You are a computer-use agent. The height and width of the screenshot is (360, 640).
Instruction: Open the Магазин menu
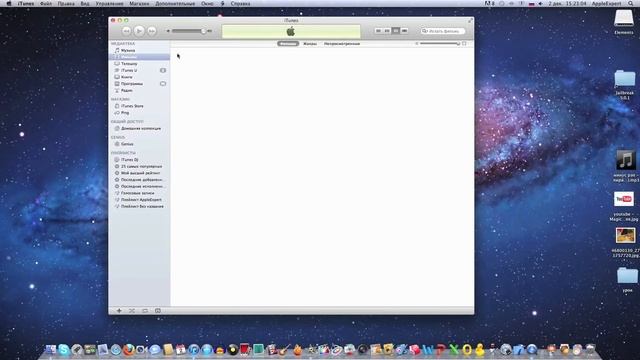point(139,4)
